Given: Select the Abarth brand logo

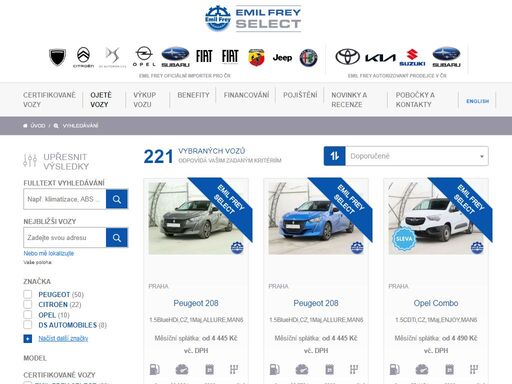Looking at the screenshot, I should [256, 57].
